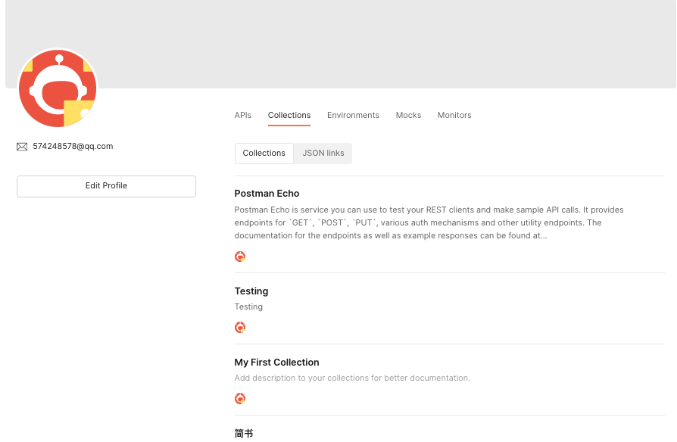
Task: Open the Postman Echo collection
Action: [267, 193]
